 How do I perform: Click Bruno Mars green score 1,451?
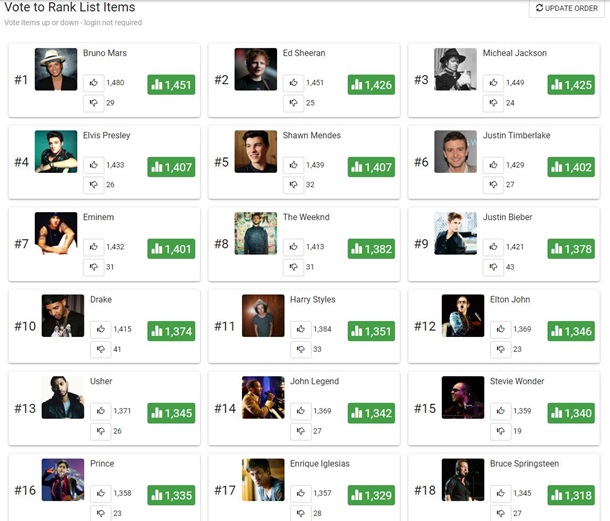(x=171, y=85)
